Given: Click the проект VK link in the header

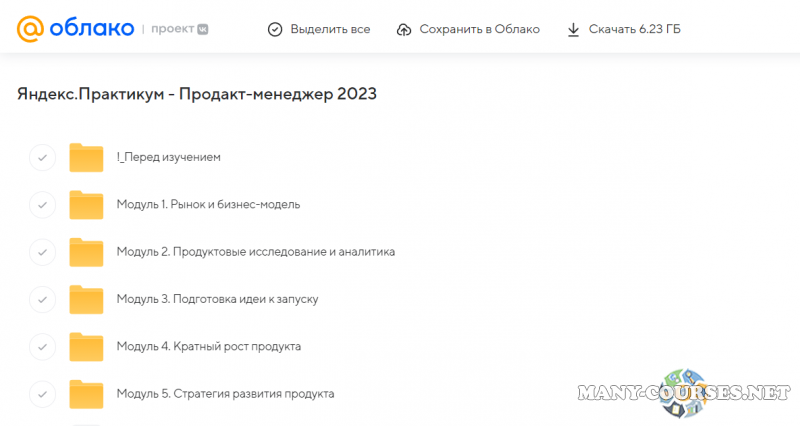Looking at the screenshot, I should point(179,29).
